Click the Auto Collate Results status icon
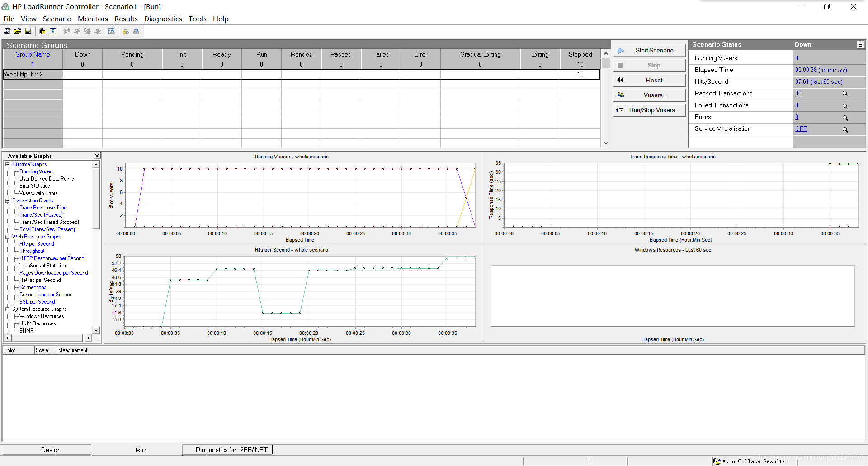Viewport: 868px width, 466px height. pos(717,461)
